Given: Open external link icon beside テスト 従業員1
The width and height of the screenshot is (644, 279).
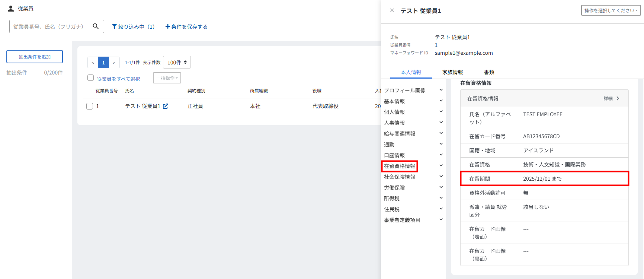Looking at the screenshot, I should pyautogui.click(x=166, y=106).
